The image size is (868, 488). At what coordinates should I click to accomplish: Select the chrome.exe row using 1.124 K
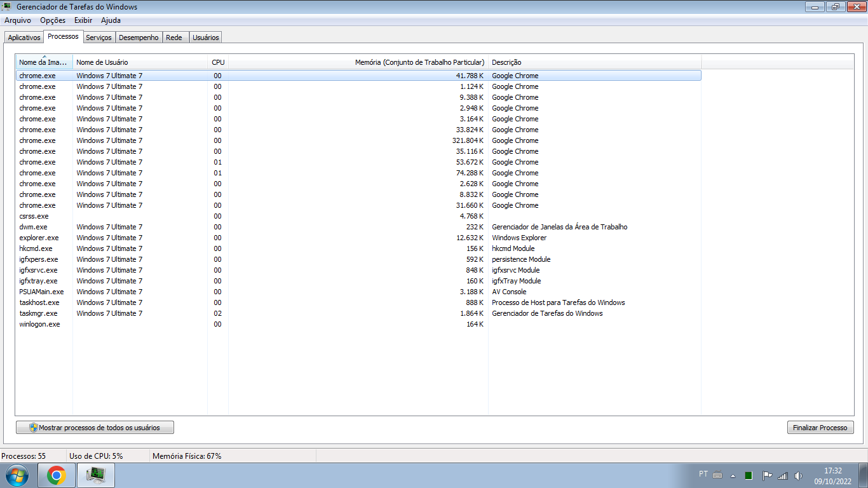click(358, 86)
